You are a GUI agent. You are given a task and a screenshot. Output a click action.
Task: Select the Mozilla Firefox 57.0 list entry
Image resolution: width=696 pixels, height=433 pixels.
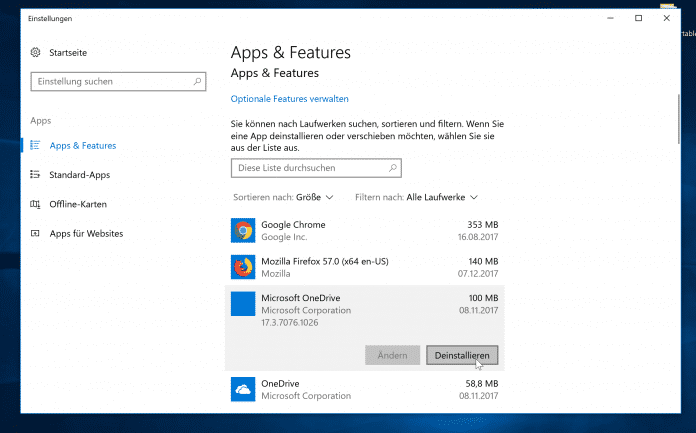[366, 267]
